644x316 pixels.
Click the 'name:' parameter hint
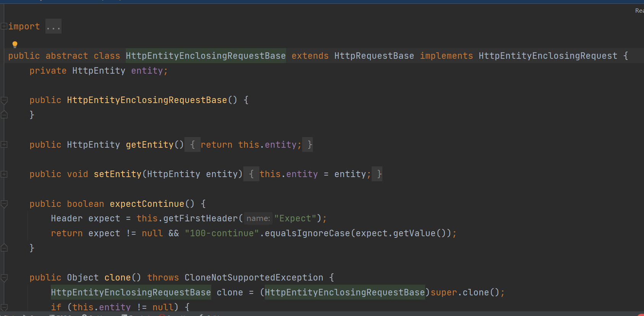(258, 219)
